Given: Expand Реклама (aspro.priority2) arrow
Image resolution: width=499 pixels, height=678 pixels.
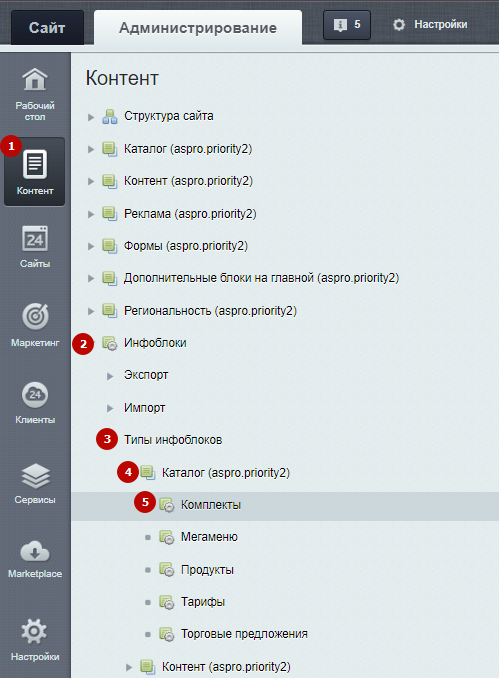Looking at the screenshot, I should [91, 214].
